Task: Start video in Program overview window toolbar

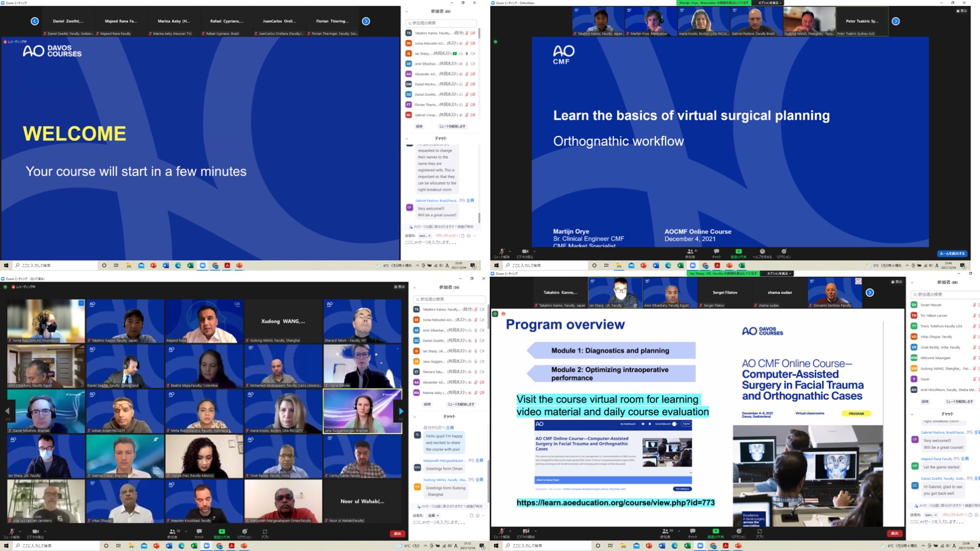Action: (526, 533)
